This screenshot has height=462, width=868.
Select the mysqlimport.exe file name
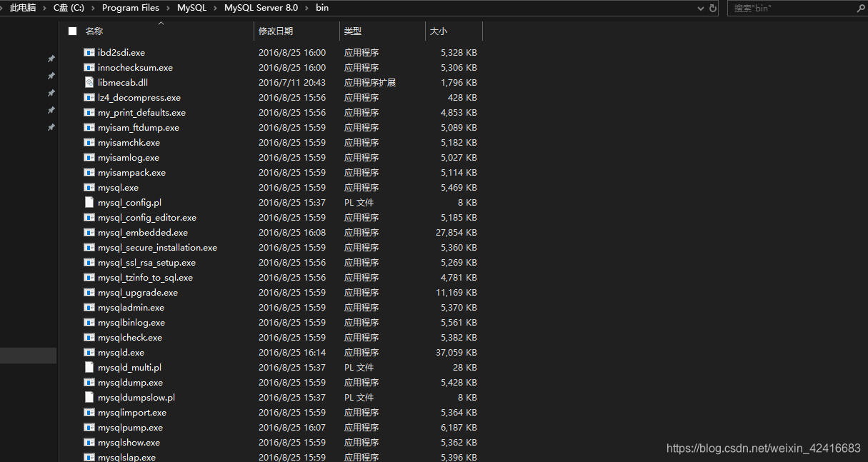(x=132, y=412)
